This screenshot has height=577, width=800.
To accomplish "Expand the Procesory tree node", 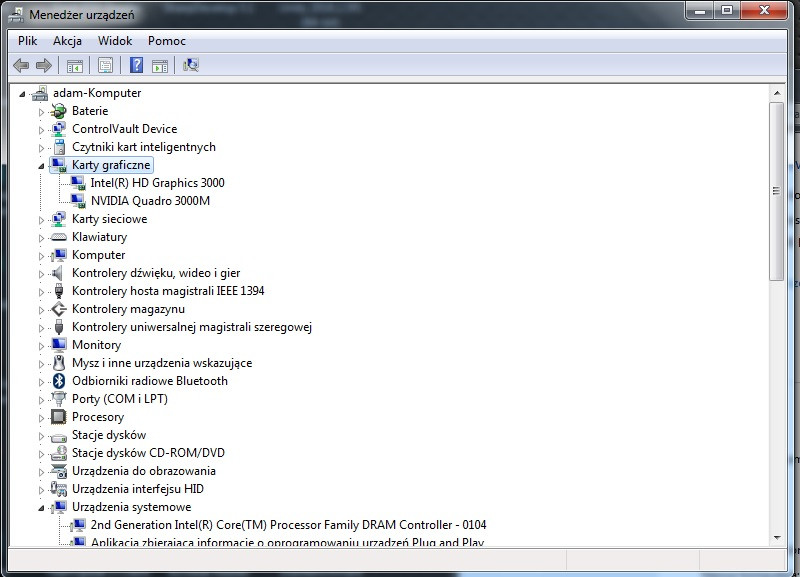I will (x=40, y=417).
